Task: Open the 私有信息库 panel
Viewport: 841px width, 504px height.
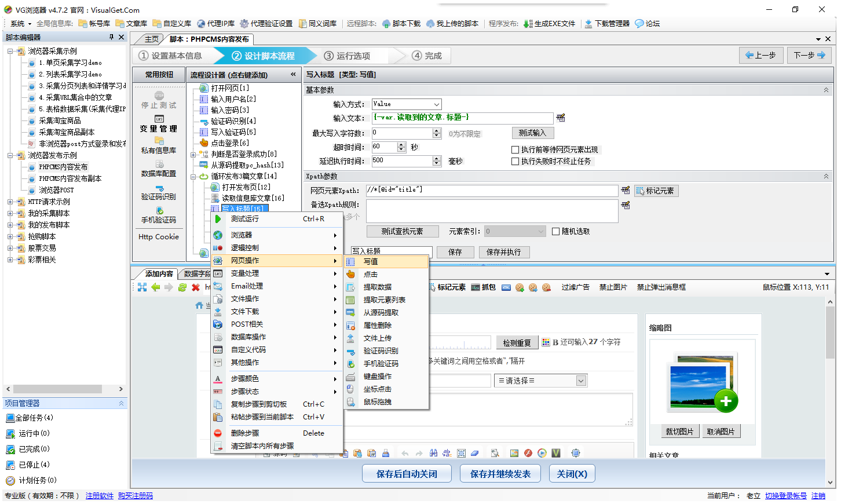Action: [x=159, y=146]
